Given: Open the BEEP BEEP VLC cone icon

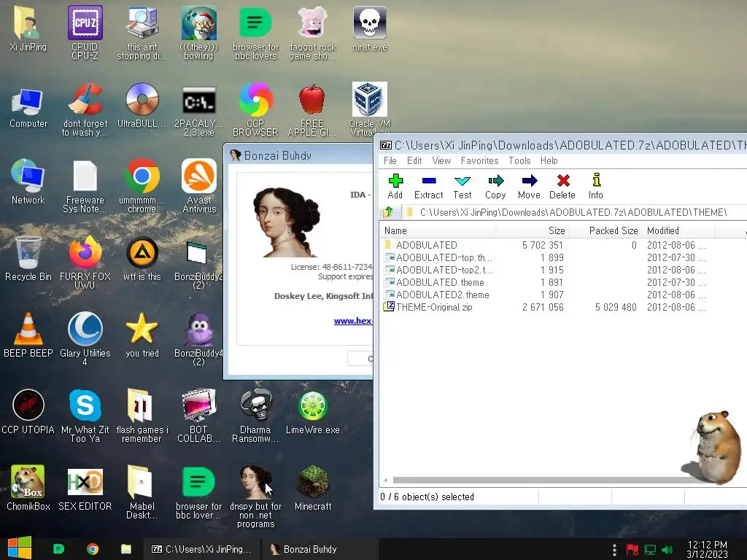Looking at the screenshot, I should tap(28, 335).
